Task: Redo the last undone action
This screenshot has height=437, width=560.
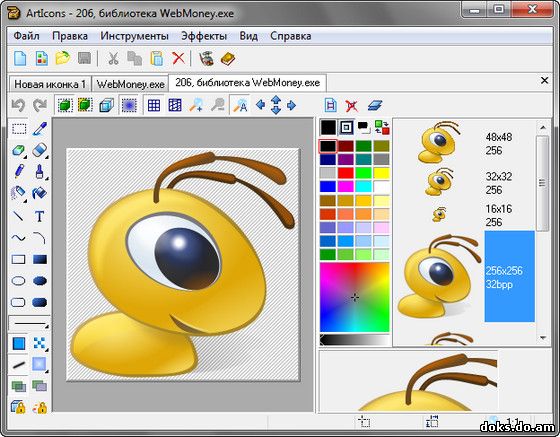Action: [x=40, y=105]
